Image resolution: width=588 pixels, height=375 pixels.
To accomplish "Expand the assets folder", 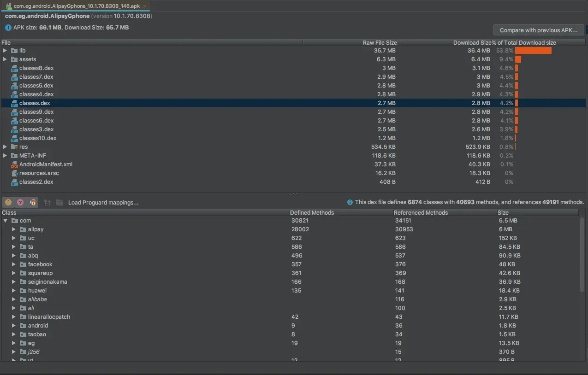I will click(5, 59).
